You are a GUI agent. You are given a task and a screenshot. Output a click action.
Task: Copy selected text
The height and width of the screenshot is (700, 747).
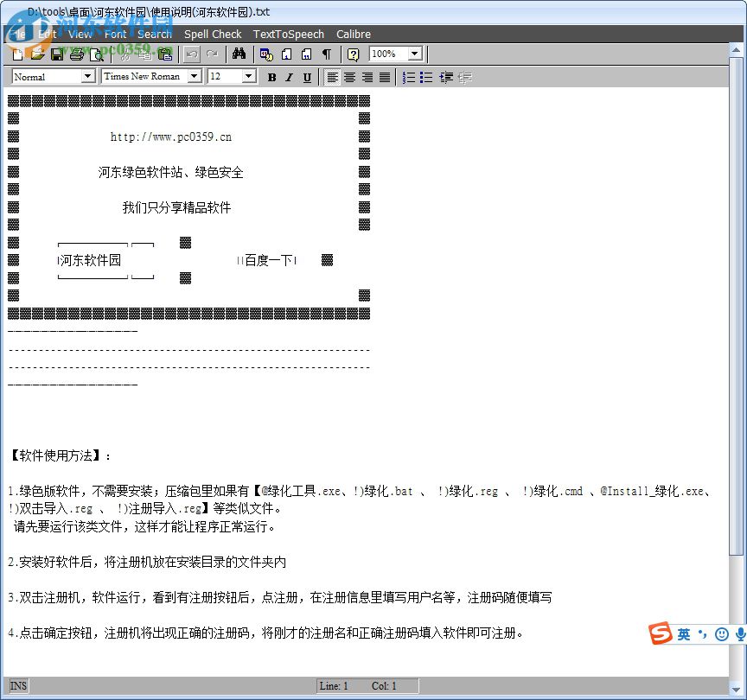point(145,54)
